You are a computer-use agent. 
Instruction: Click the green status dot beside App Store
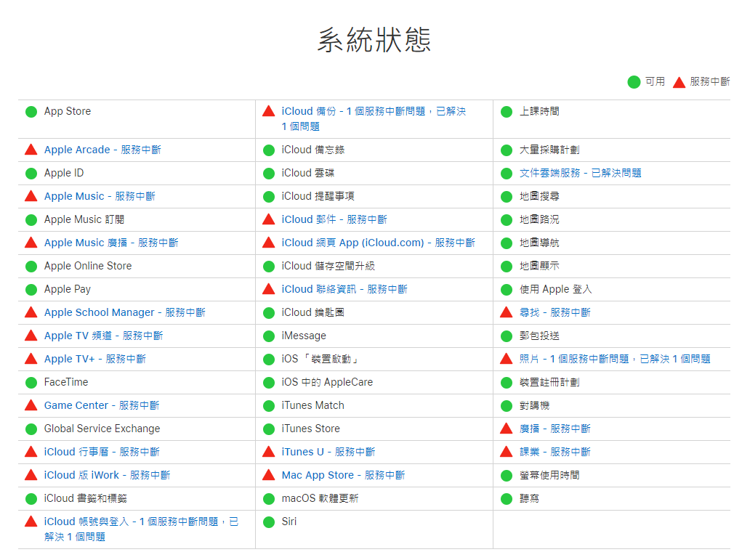[31, 112]
